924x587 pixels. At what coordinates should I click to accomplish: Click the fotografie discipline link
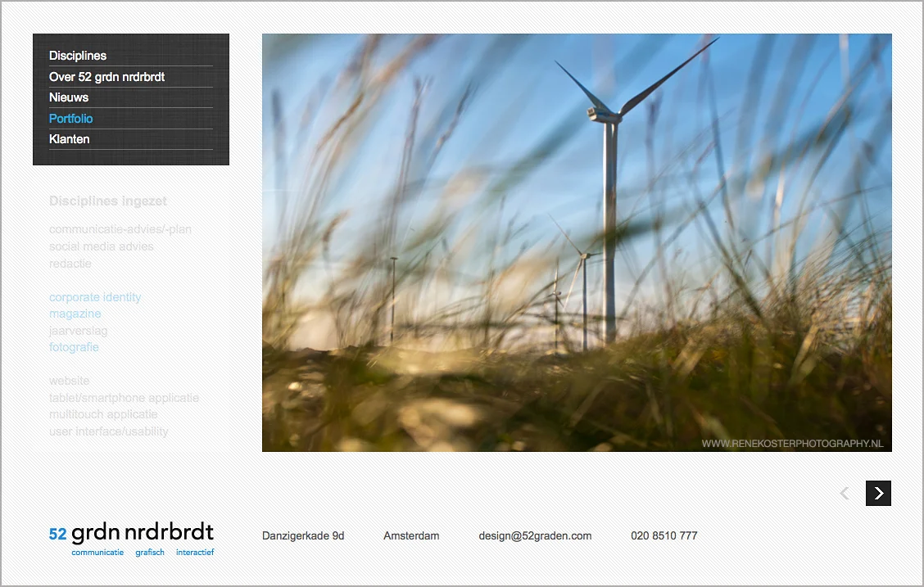point(74,347)
